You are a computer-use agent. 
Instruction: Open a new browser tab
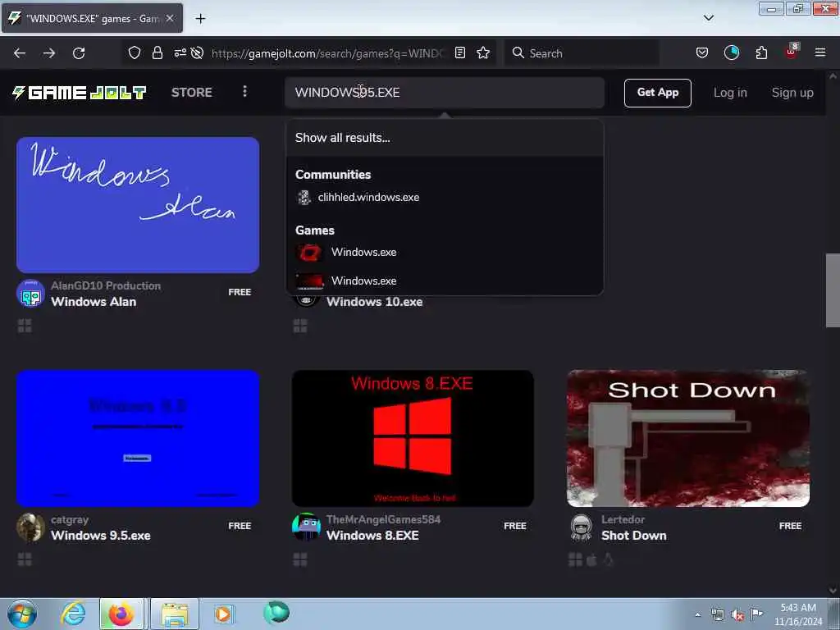[x=200, y=19]
